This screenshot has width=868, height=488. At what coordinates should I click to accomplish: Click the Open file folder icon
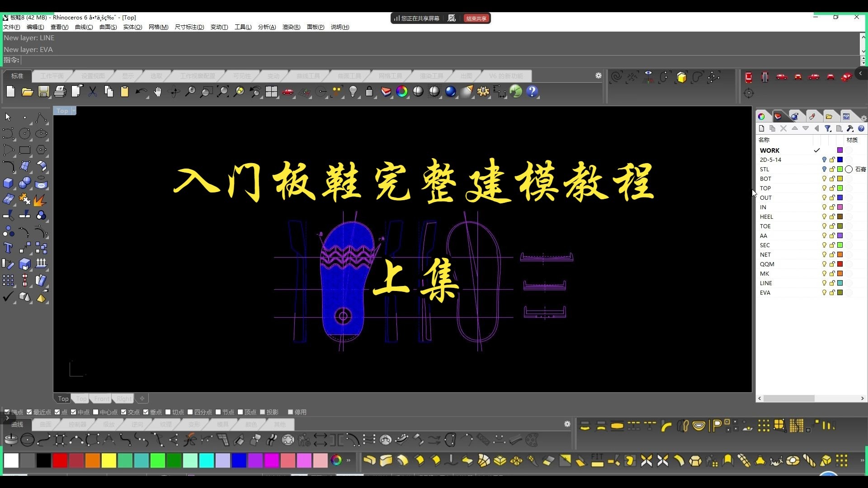(x=27, y=92)
